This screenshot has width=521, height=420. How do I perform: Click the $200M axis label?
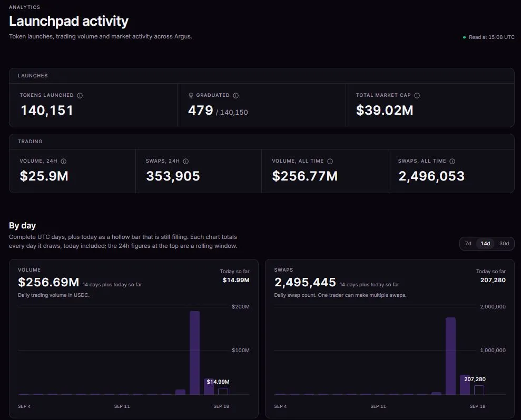(241, 306)
